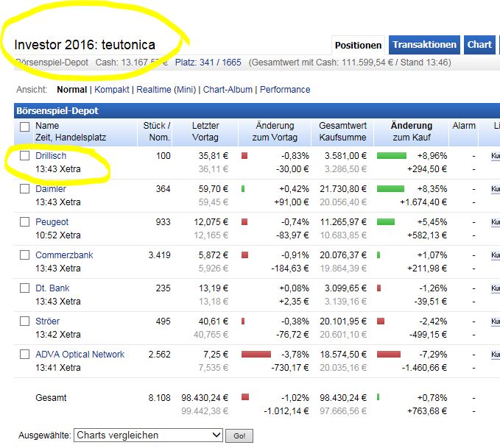Select the Ströer row checkbox

tap(24, 321)
